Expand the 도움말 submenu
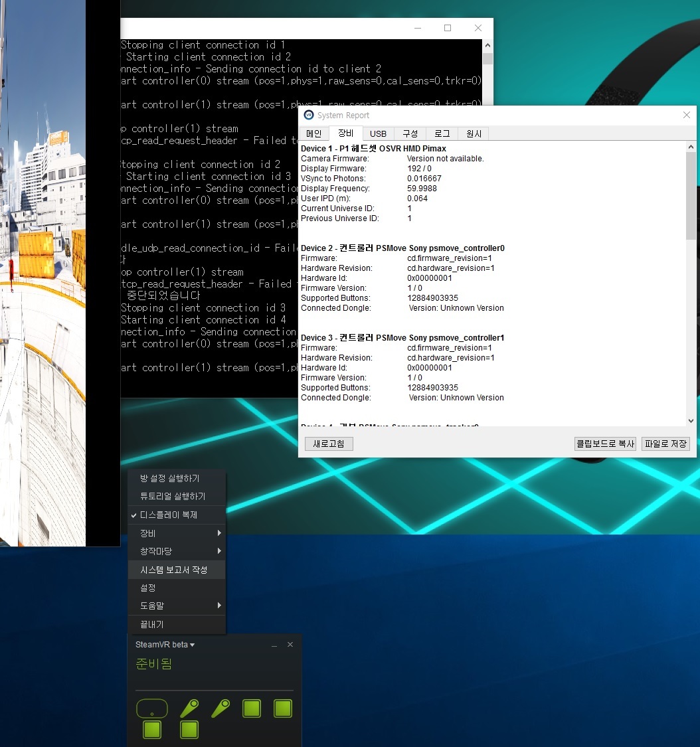The height and width of the screenshot is (747, 700). pyautogui.click(x=177, y=606)
